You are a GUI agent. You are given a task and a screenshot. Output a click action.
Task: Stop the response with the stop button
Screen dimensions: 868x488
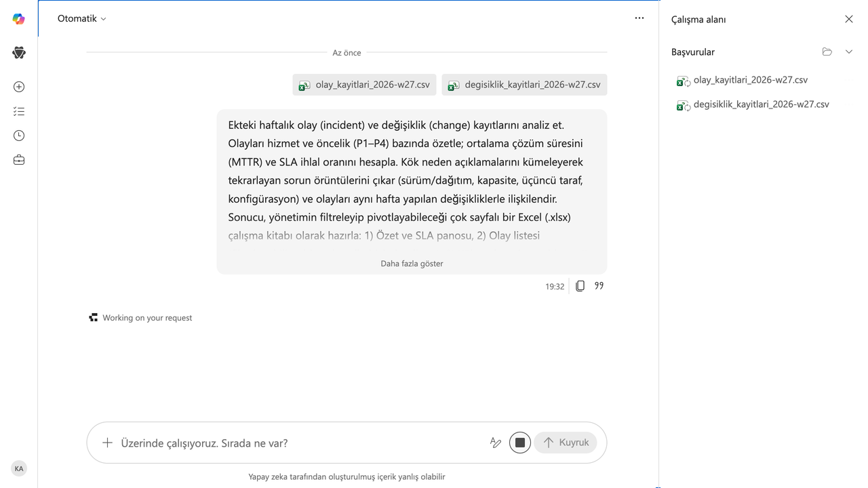click(520, 443)
